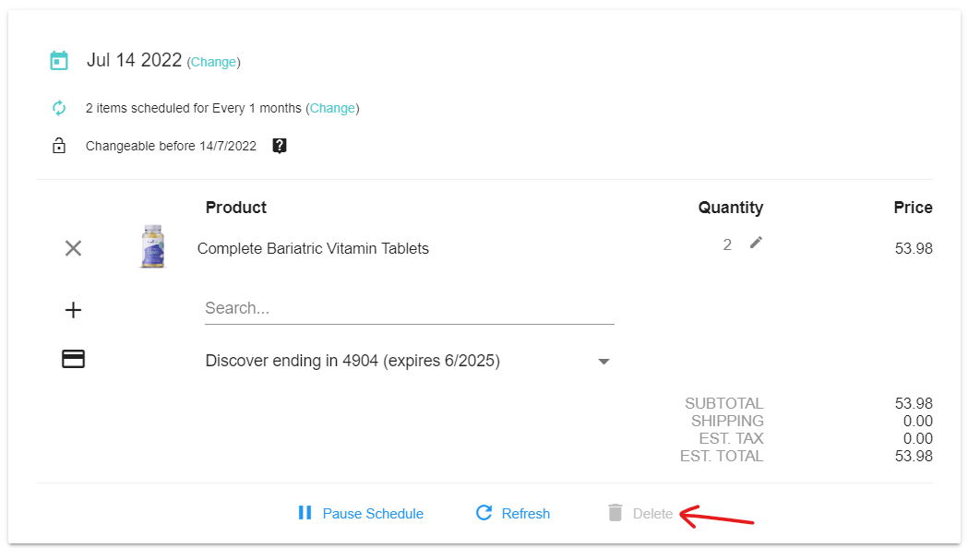Click the Complete Bariatric Vitamin Tablets name
The image size is (980, 560).
(x=313, y=248)
